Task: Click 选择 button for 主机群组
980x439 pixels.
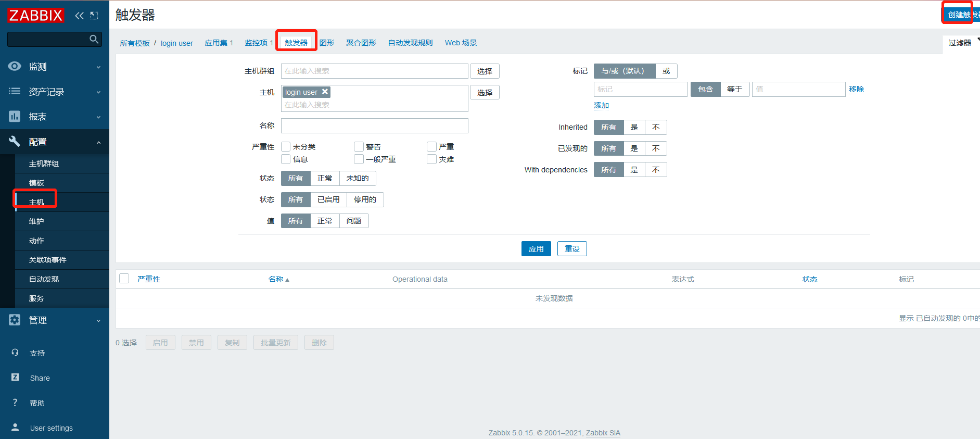Action: click(x=485, y=71)
